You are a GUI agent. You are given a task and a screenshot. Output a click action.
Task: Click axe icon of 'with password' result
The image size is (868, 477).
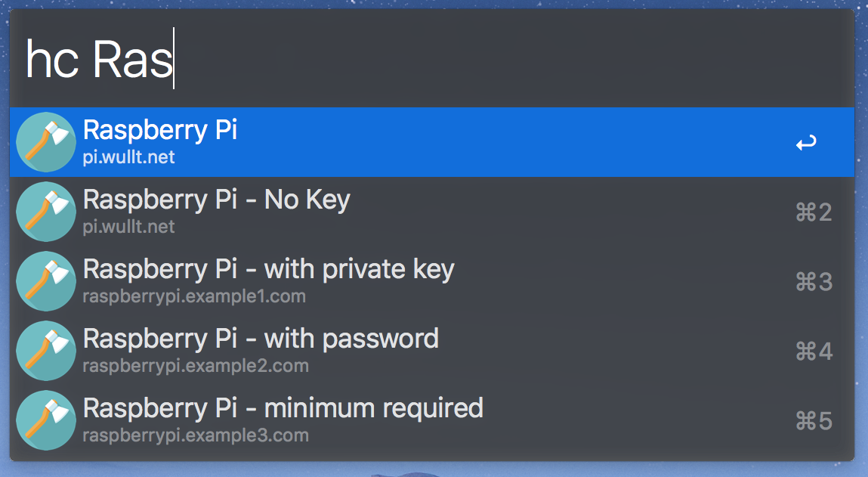coord(46,351)
